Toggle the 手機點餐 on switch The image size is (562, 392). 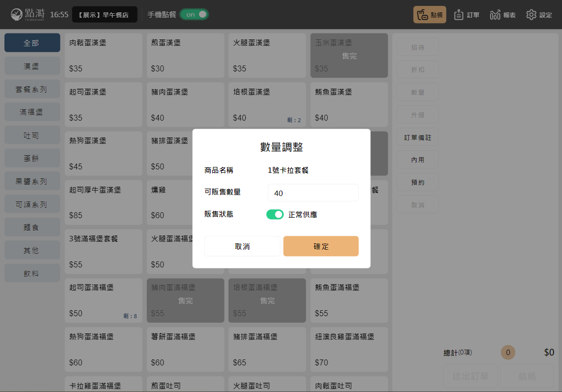click(x=194, y=14)
